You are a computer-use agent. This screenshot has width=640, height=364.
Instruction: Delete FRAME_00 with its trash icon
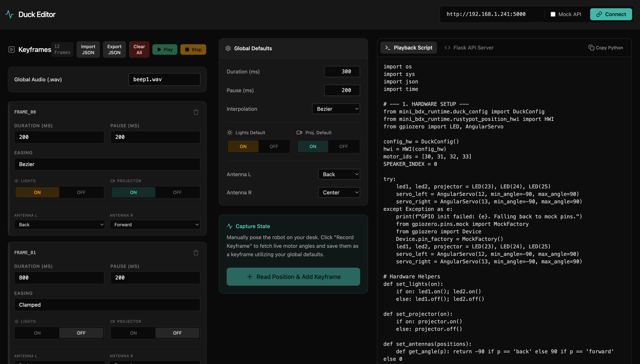196,112
